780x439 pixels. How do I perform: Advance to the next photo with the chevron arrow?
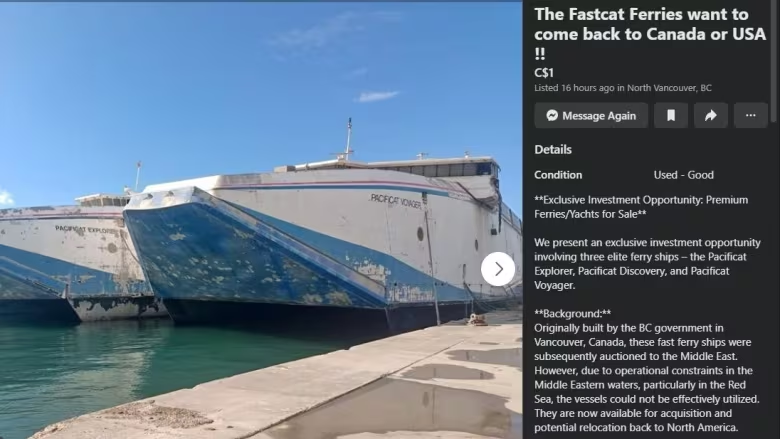click(497, 269)
